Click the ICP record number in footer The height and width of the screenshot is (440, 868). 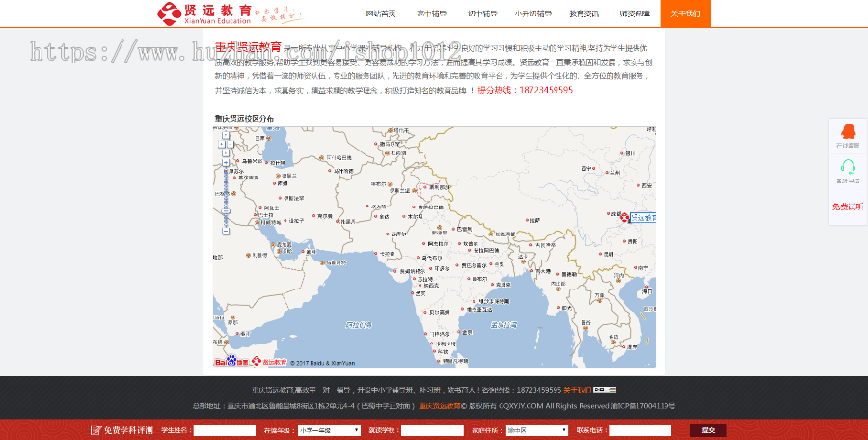642,405
